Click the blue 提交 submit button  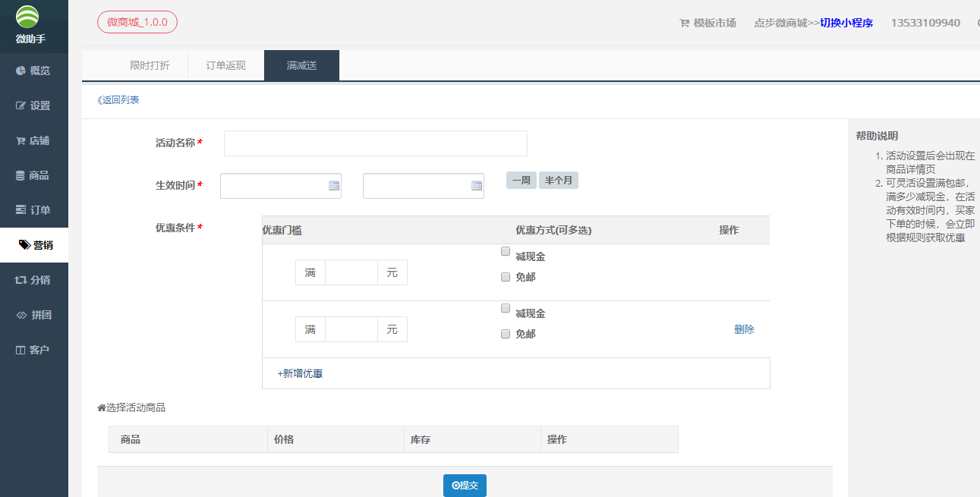[x=465, y=486]
